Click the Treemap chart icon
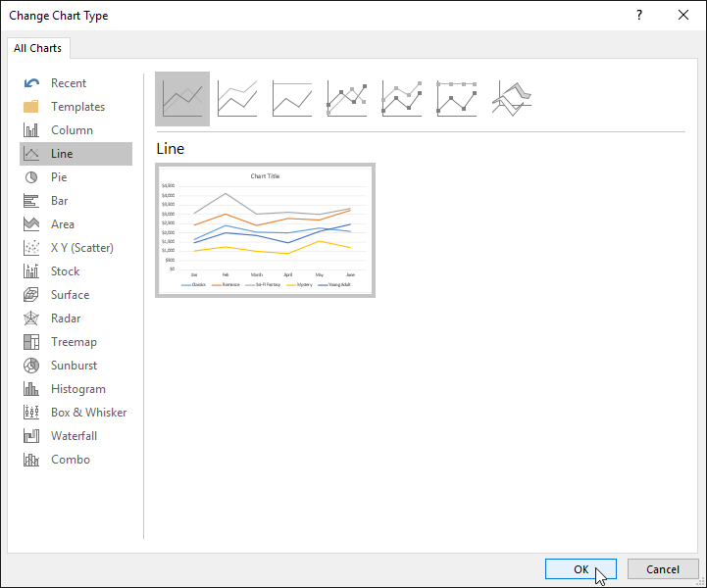Image resolution: width=707 pixels, height=588 pixels. 31,342
